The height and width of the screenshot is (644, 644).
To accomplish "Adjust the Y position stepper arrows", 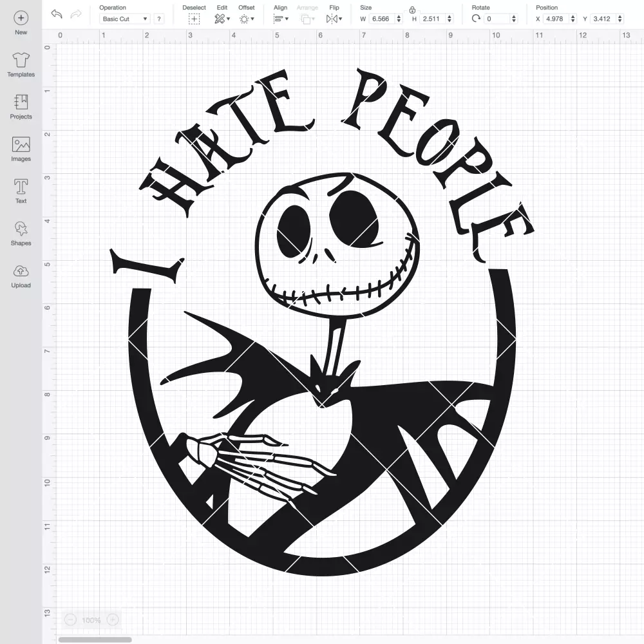I will pos(620,19).
